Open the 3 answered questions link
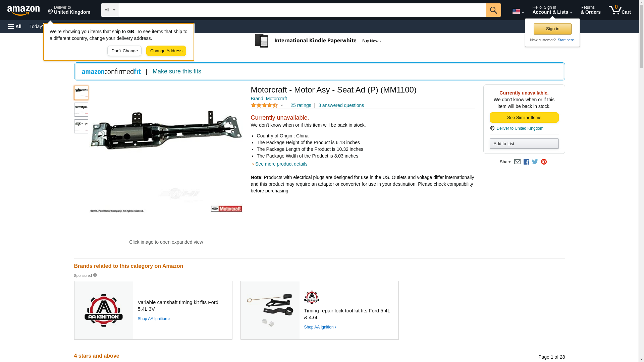The height and width of the screenshot is (362, 644). [341, 105]
